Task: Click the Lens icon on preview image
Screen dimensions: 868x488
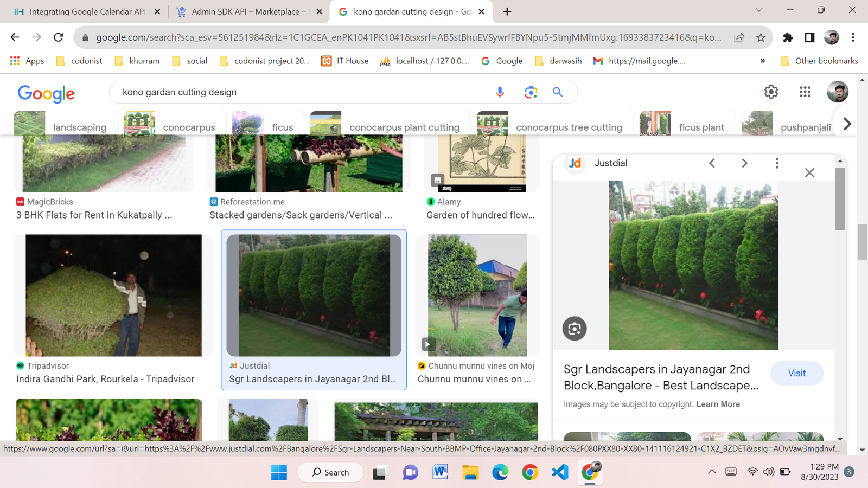Action: point(575,329)
